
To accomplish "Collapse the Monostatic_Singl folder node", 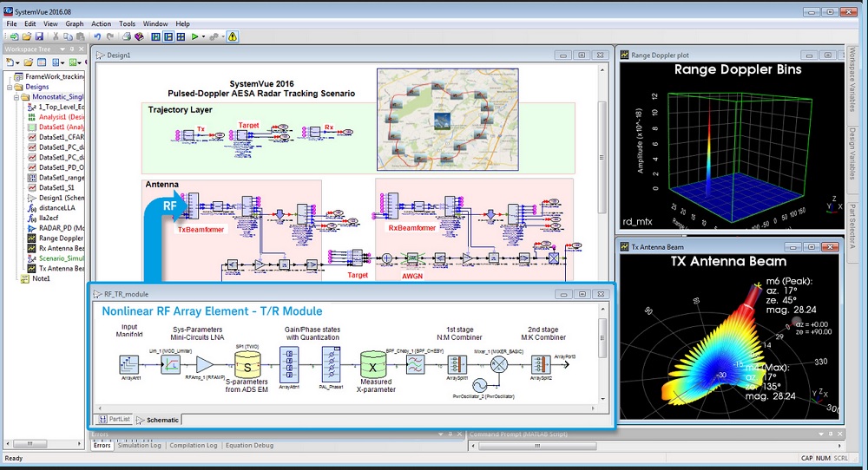I will pos(16,97).
